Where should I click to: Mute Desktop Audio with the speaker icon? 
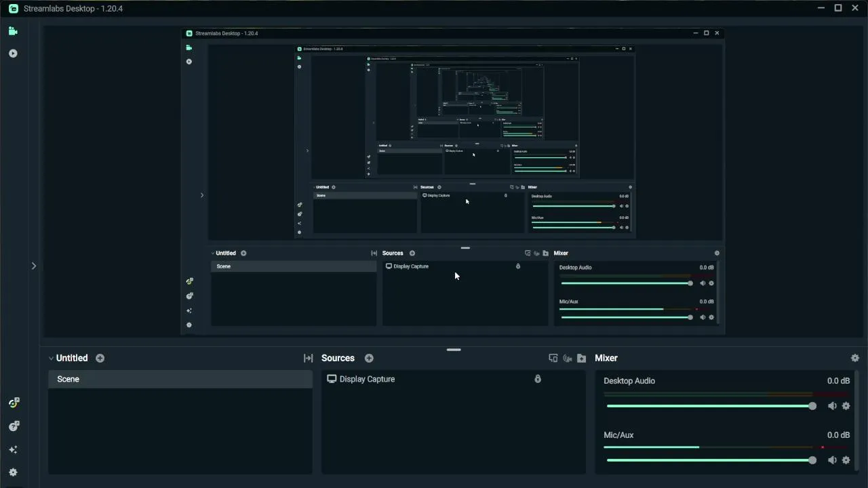[832, 406]
